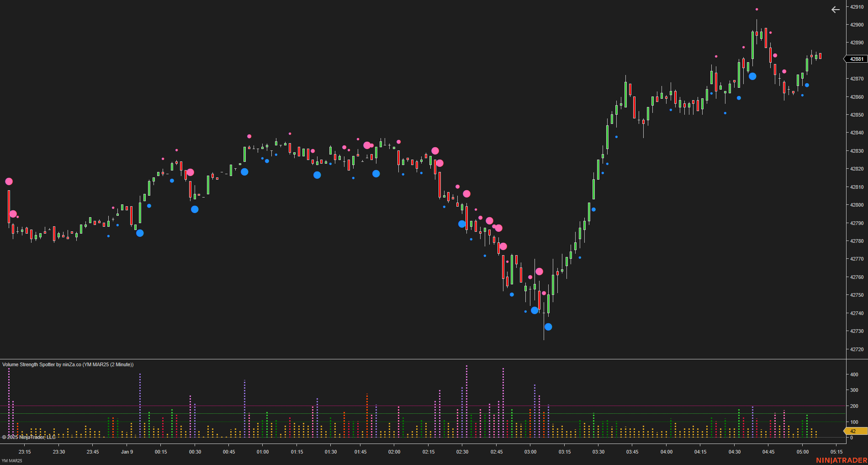Click the copyright 2025 NinjaTrader LLC text

tap(28, 437)
